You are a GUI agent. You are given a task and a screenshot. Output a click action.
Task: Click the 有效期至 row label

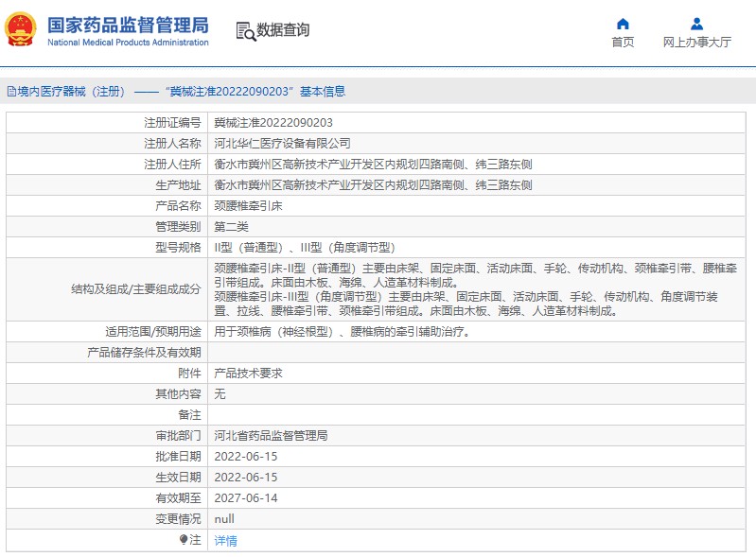coord(178,497)
